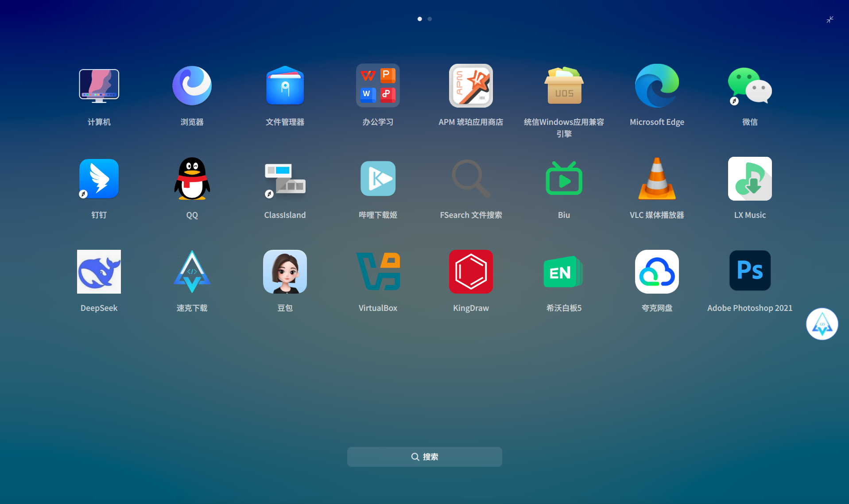Launch APM 琥珀应用商店
The width and height of the screenshot is (849, 504).
471,85
